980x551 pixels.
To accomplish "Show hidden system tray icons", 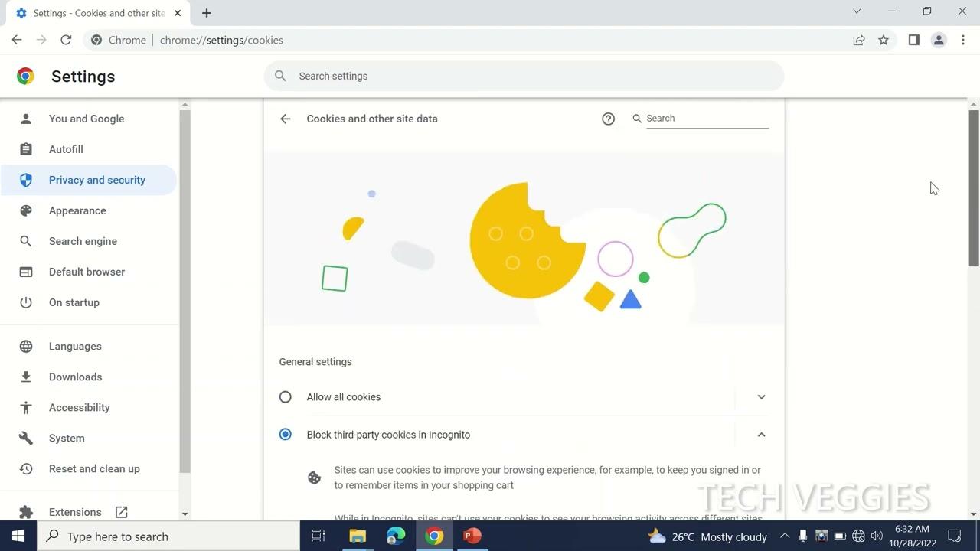I will click(x=785, y=536).
